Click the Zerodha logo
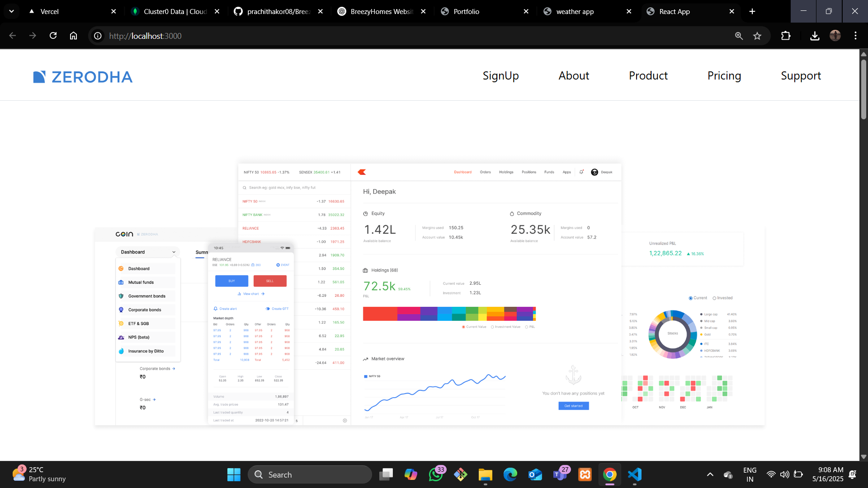868x488 pixels. click(x=83, y=77)
